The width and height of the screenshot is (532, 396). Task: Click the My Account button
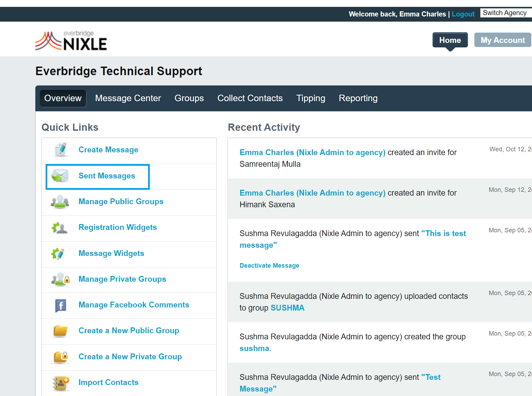(x=503, y=40)
